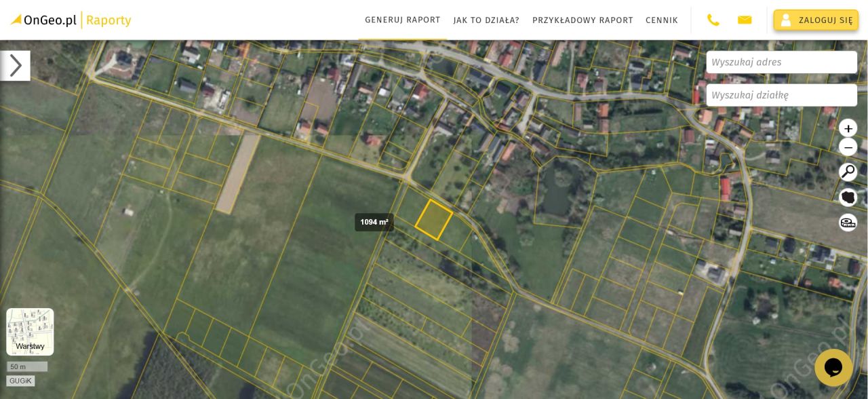This screenshot has width=868, height=399.
Task: Open the OnGeo.pl Raporty logo link
Action: pos(71,20)
